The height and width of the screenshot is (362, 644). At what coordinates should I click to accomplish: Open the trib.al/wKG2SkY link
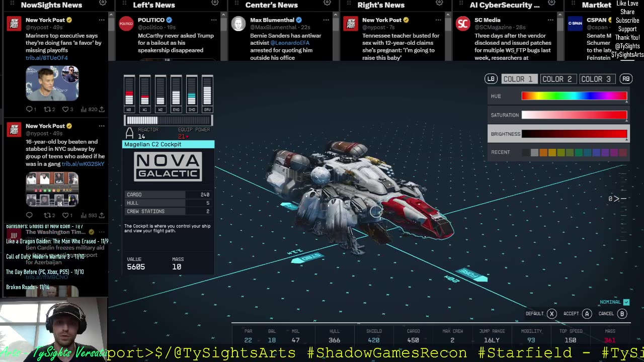pyautogui.click(x=83, y=164)
